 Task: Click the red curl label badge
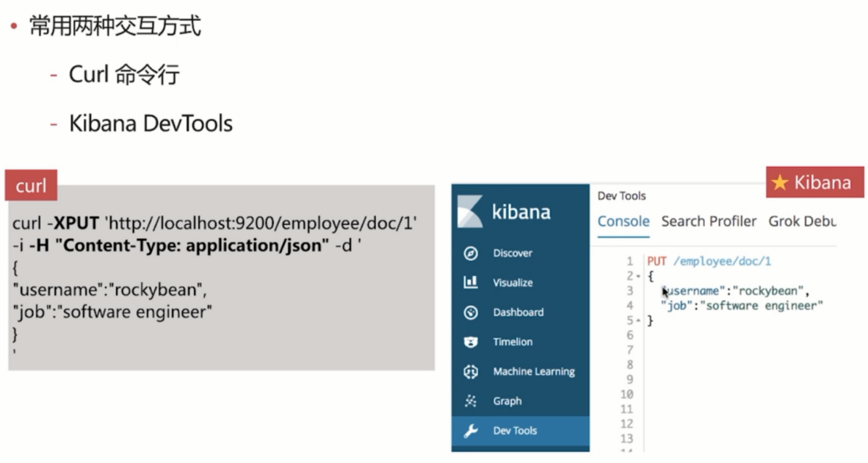[x=31, y=185]
